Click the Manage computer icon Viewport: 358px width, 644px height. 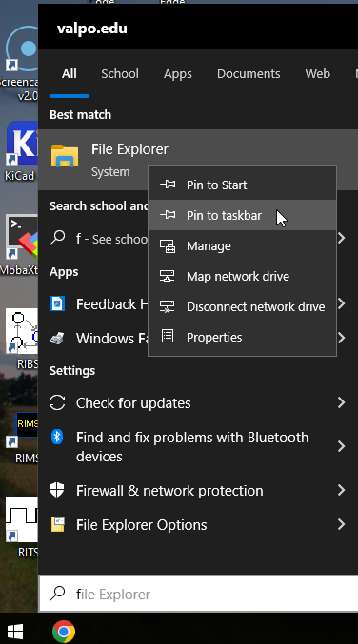(168, 245)
